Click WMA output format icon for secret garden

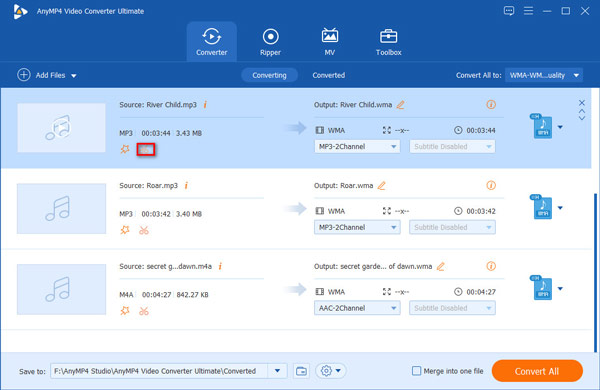point(541,287)
